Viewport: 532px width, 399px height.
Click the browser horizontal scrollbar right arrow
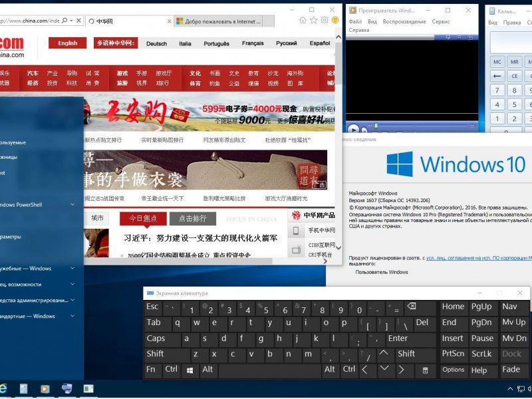coord(325,261)
